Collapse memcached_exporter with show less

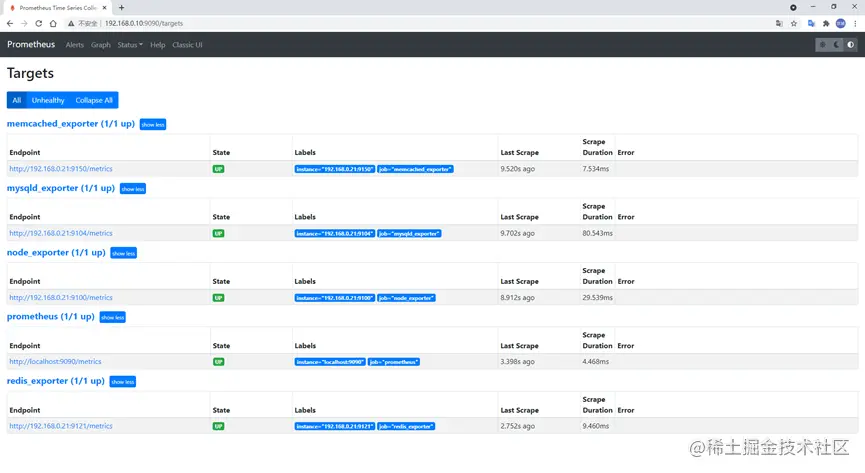coord(153,125)
